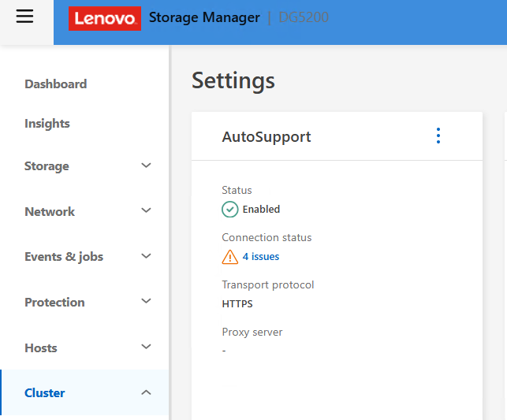This screenshot has width=507, height=420.
Task: Select Hosts in the sidebar
Action: 41,348
